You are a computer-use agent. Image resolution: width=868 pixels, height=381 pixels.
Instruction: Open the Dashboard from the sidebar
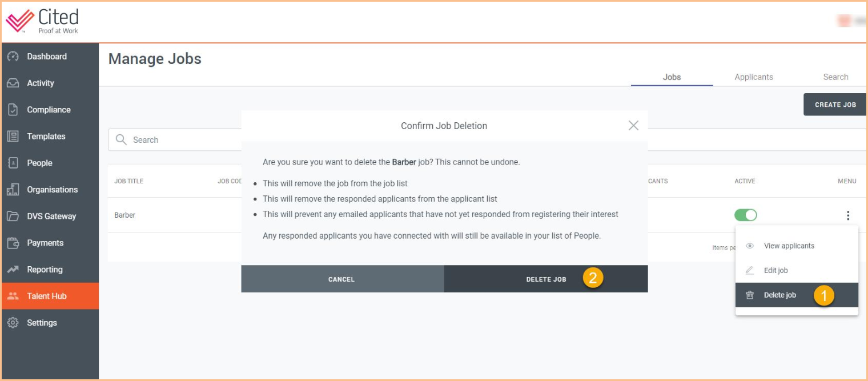click(x=46, y=56)
